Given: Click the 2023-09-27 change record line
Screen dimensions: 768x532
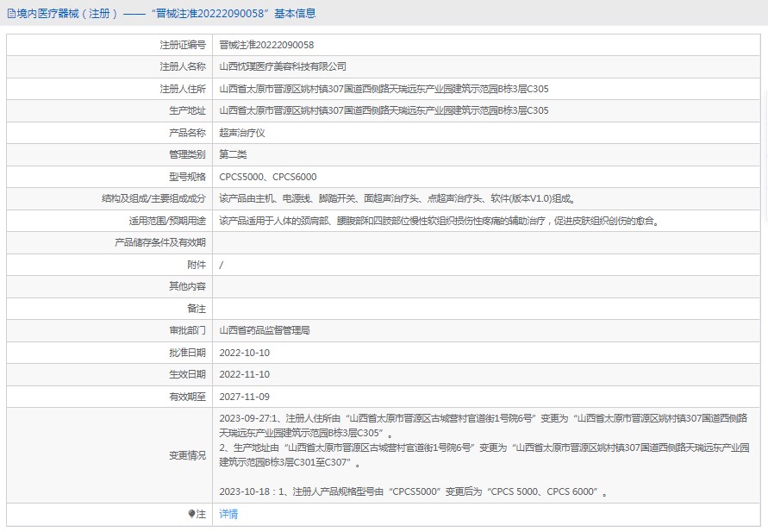Looking at the screenshot, I should (x=483, y=426).
